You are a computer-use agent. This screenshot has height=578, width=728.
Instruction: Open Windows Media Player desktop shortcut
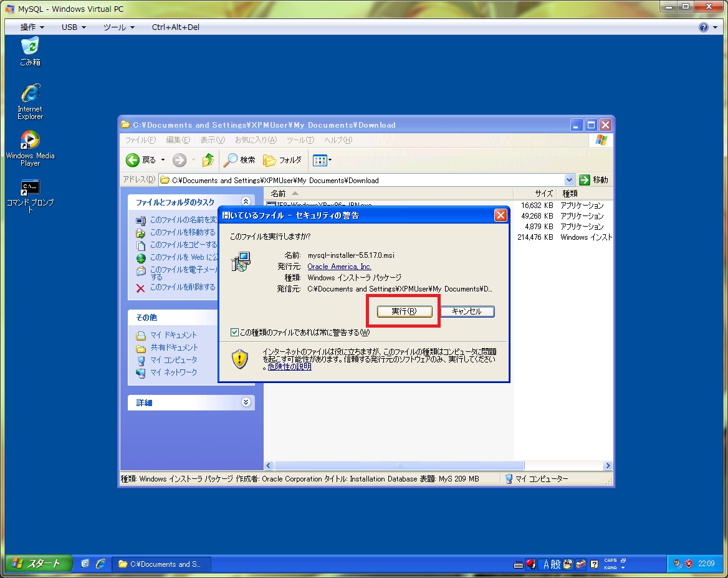click(30, 148)
